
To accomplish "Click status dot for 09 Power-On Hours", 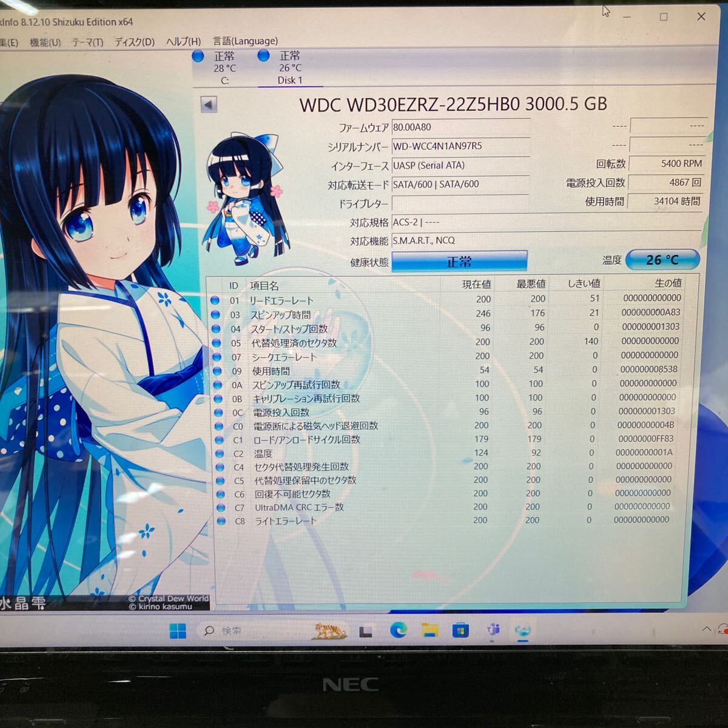I will [x=218, y=371].
